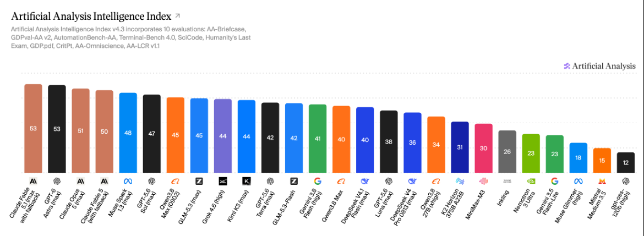Click the NVIDIA logo under Nemotron 3 Ultra
The width and height of the screenshot is (644, 236).
[x=531, y=180]
